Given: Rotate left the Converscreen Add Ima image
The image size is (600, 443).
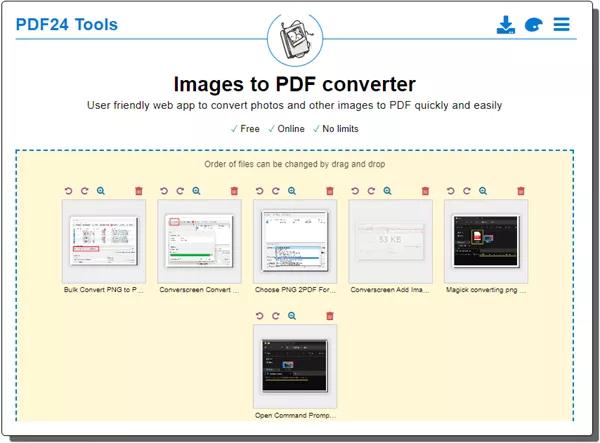Looking at the screenshot, I should click(x=355, y=191).
